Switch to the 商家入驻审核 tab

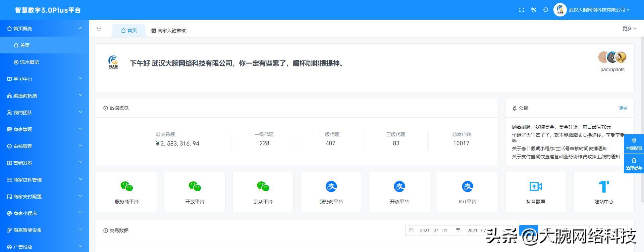pyautogui.click(x=168, y=31)
